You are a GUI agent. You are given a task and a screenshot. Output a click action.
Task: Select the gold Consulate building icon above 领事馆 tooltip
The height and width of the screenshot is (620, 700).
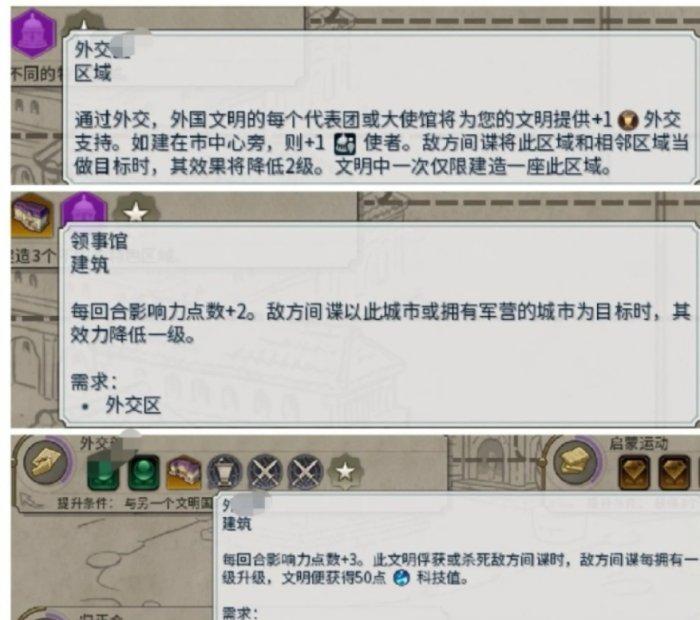click(32, 215)
